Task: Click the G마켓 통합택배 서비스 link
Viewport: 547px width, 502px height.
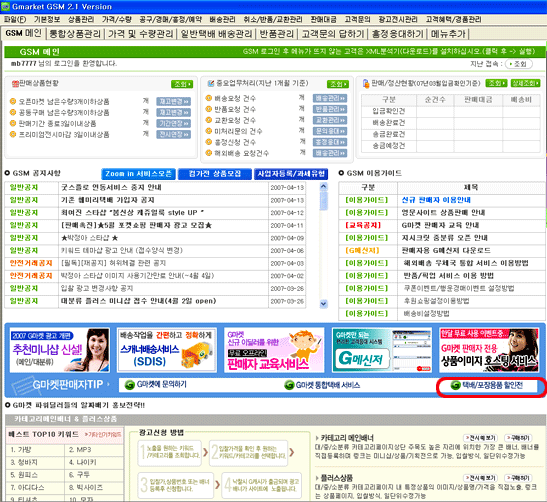Action: click(328, 385)
